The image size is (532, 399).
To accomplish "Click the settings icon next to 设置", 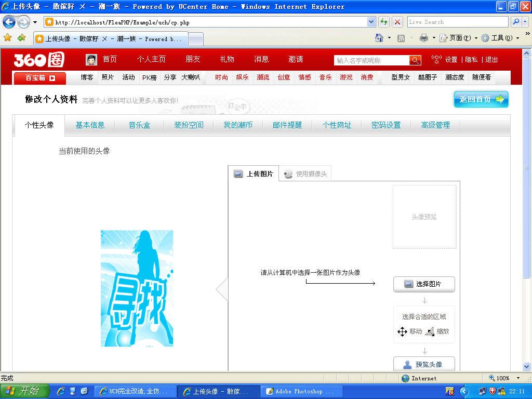I will (x=436, y=59).
